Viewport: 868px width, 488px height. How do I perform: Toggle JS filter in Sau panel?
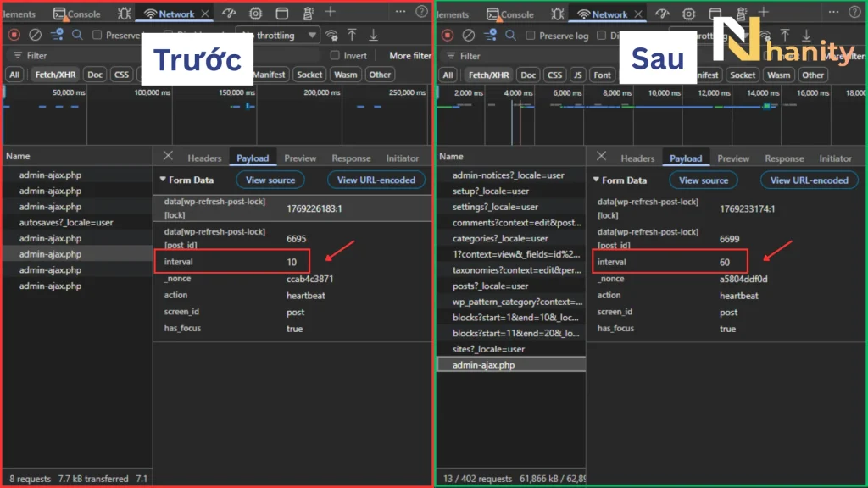578,75
